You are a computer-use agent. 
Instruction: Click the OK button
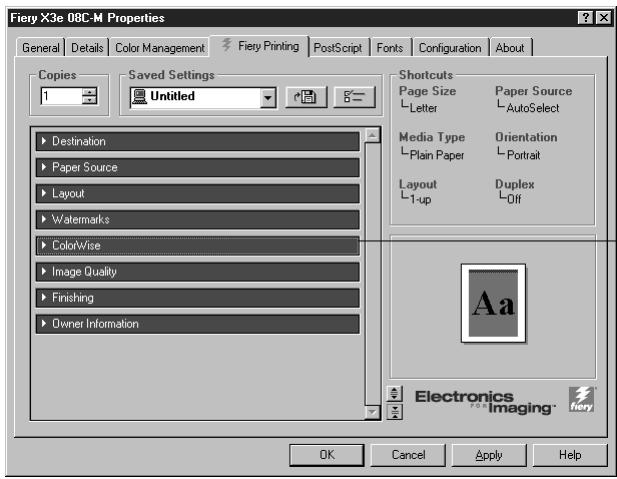click(x=327, y=455)
